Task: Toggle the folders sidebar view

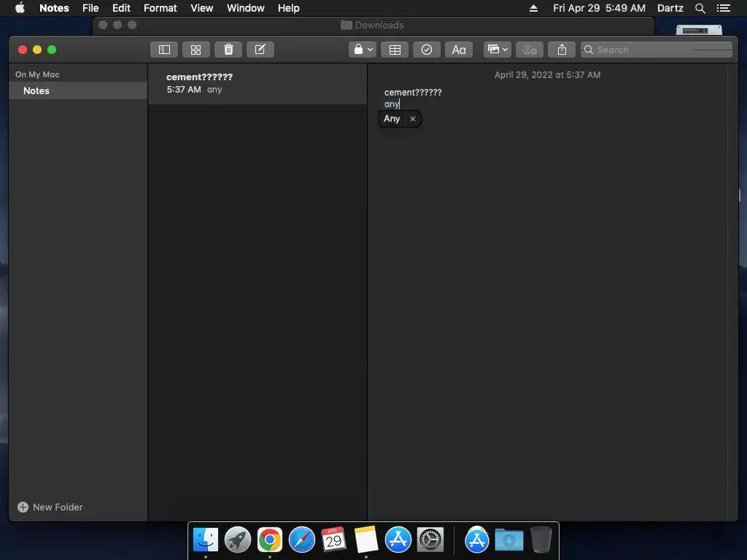Action: coord(164,50)
